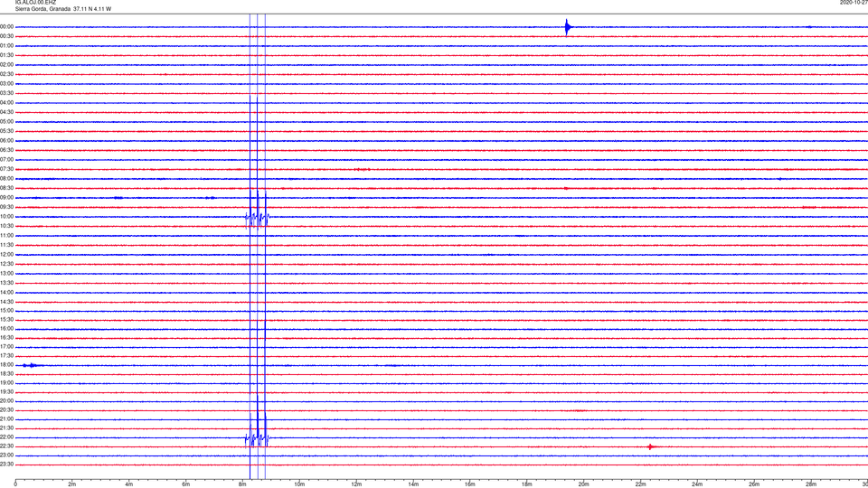Select the 14m axis tick label
The width and height of the screenshot is (868, 488).
click(x=413, y=484)
